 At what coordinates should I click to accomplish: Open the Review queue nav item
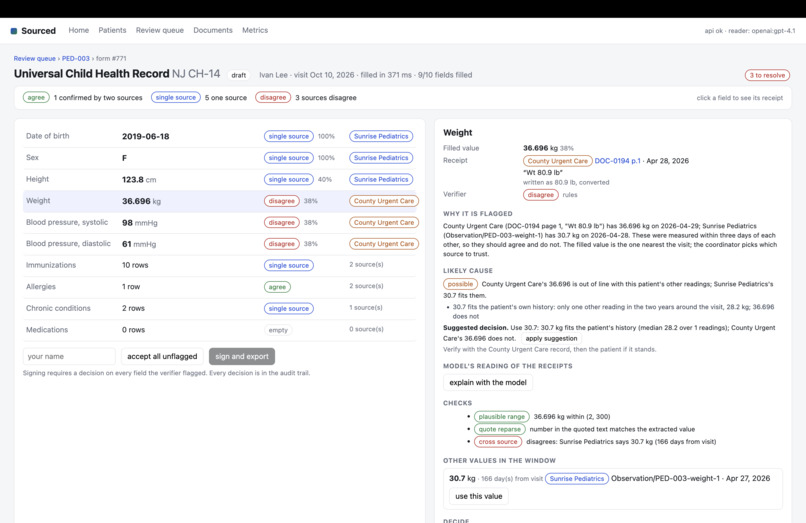click(x=159, y=30)
